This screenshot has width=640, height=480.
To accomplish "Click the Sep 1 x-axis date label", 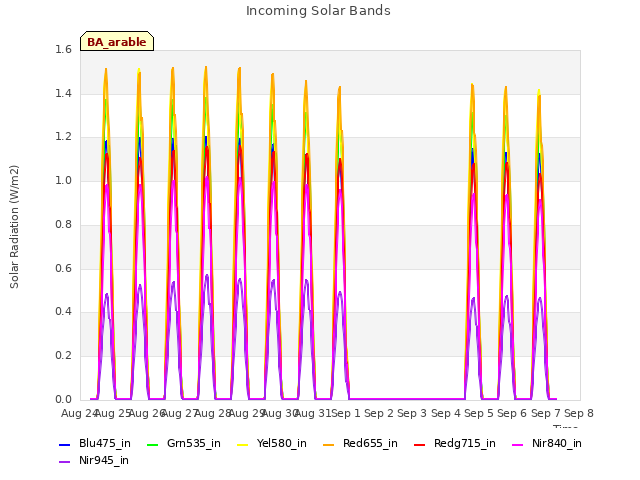I will coord(346,413).
